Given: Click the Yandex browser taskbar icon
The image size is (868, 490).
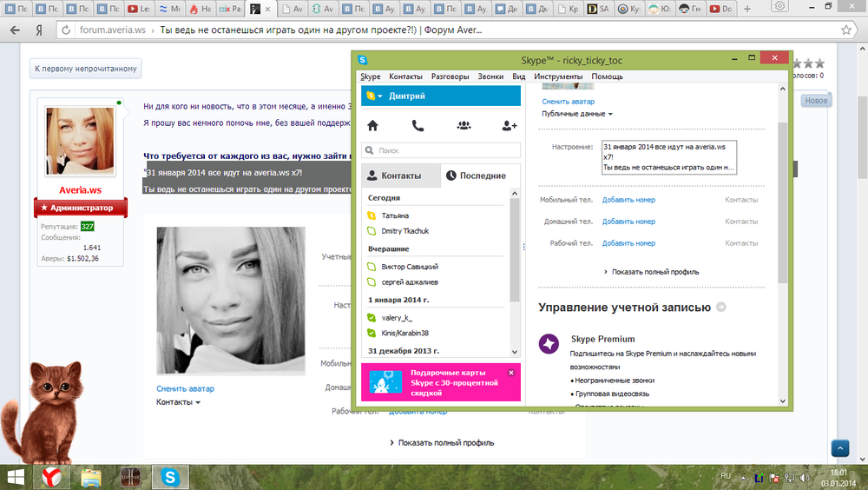Looking at the screenshot, I should (x=50, y=476).
